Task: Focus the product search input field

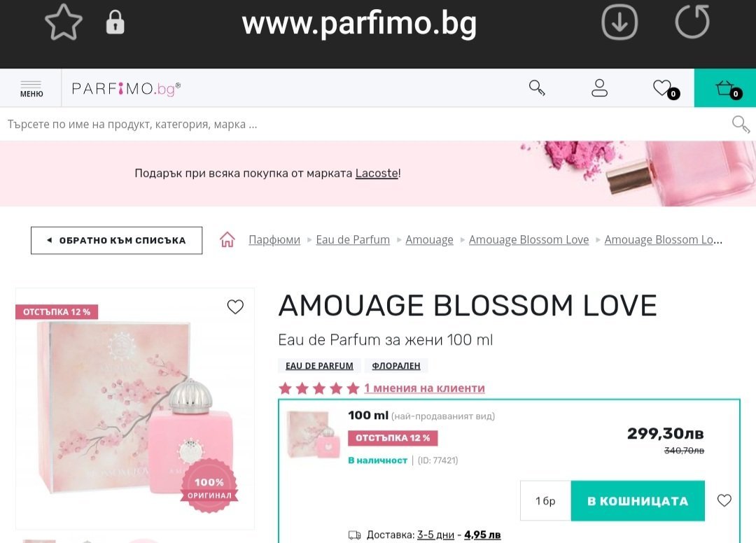Action: 366,125
